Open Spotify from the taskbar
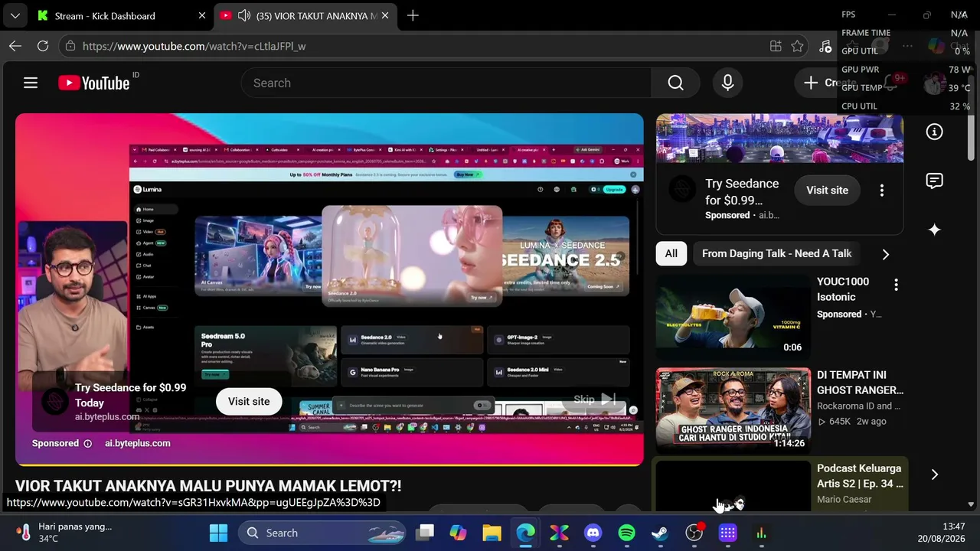The height and width of the screenshot is (551, 980). coord(626,533)
